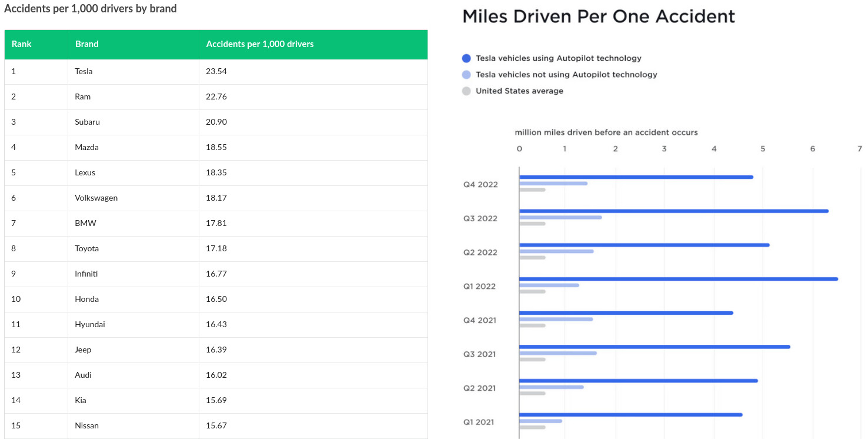Viewport: 868px width, 439px height.
Task: Click the Tesla vehicles using Autopilot legend text
Action: tap(559, 58)
